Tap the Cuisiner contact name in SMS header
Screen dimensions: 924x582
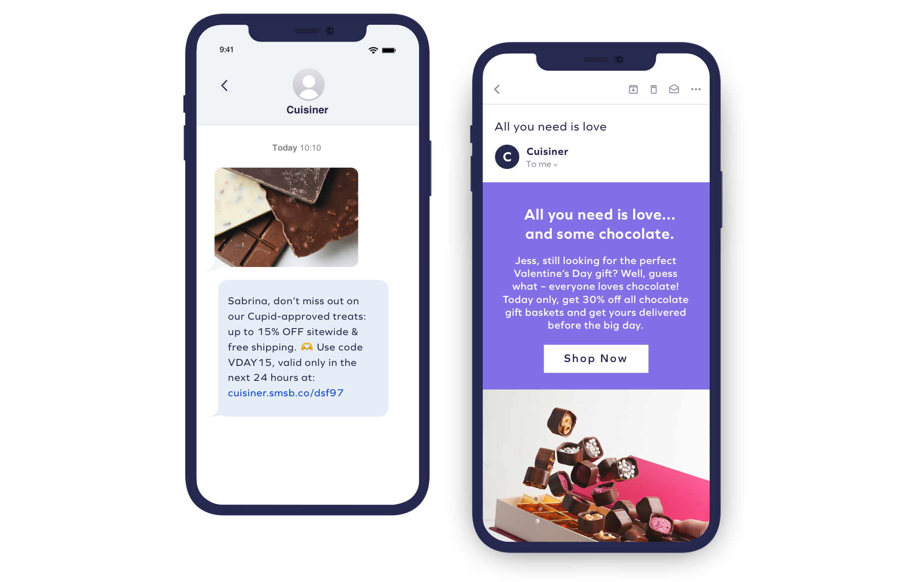[307, 110]
